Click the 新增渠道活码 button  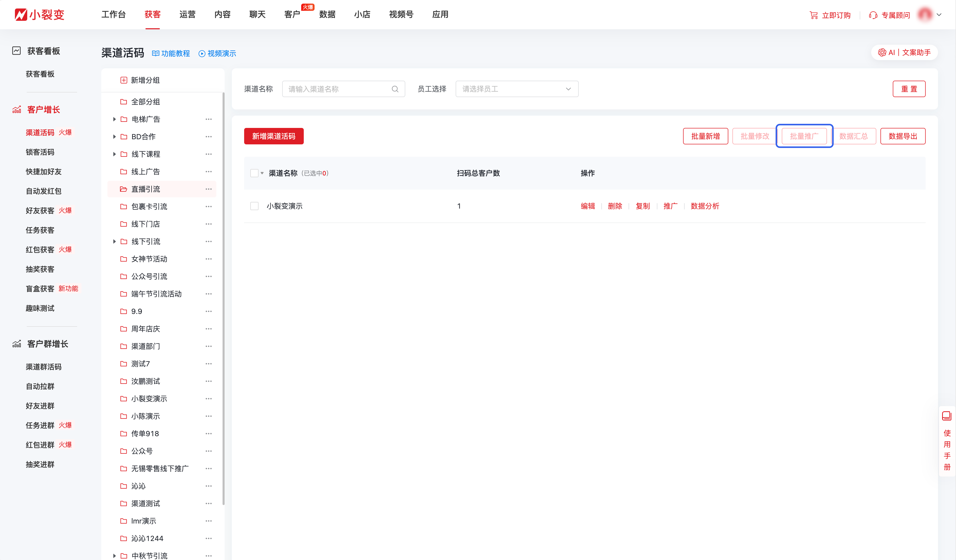click(x=273, y=136)
